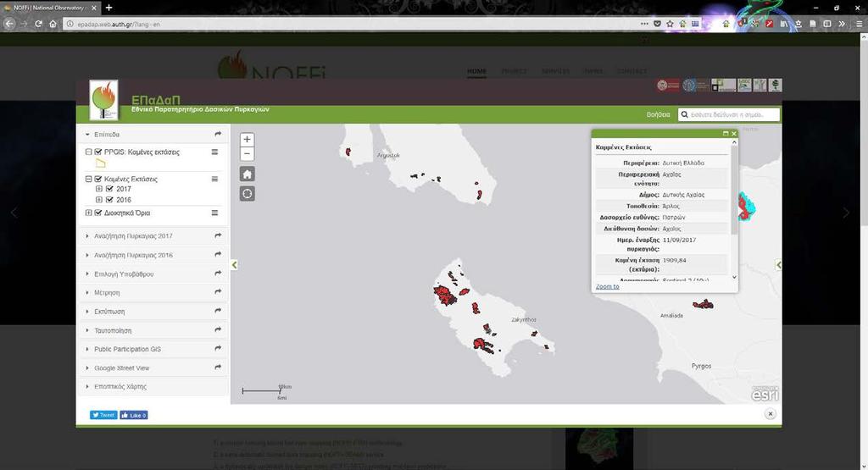The height and width of the screenshot is (470, 868).
Task: Click the Facebook Like button
Action: (133, 415)
